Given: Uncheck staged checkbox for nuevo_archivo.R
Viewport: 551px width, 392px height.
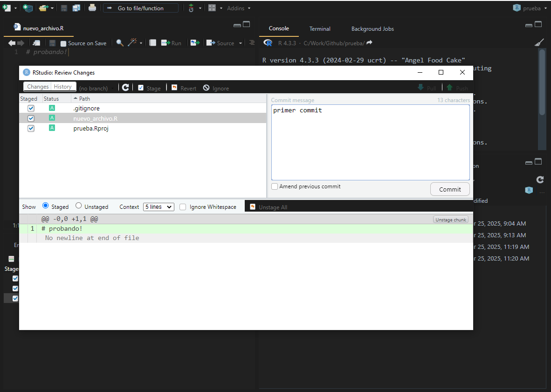Looking at the screenshot, I should pyautogui.click(x=31, y=118).
